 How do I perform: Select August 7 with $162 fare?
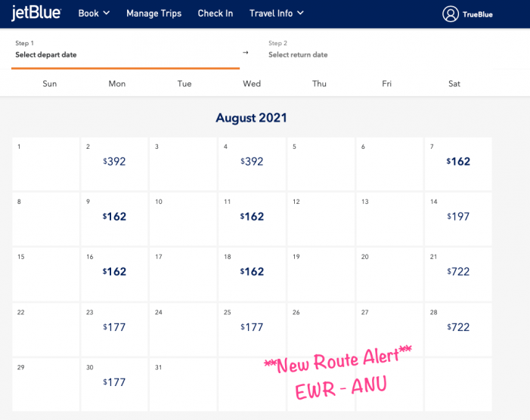457,161
